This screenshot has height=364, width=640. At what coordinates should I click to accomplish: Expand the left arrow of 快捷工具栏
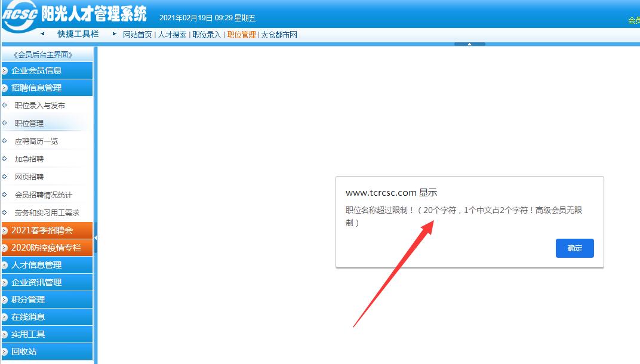[x=42, y=34]
